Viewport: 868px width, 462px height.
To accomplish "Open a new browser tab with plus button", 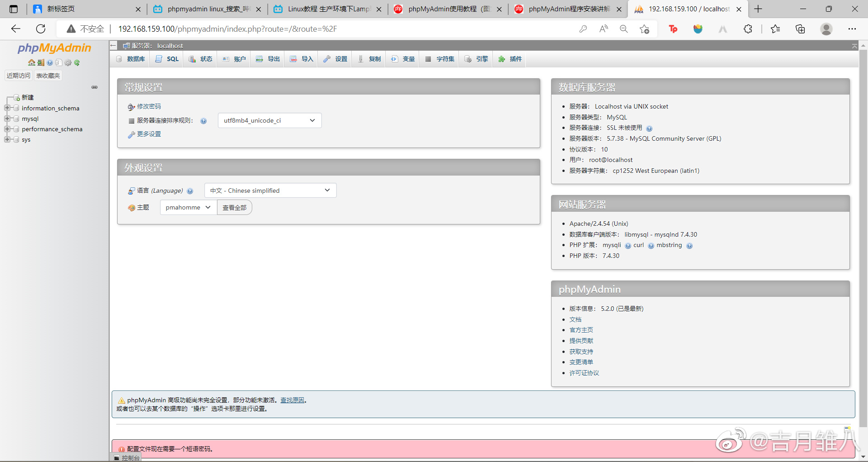I will click(758, 9).
